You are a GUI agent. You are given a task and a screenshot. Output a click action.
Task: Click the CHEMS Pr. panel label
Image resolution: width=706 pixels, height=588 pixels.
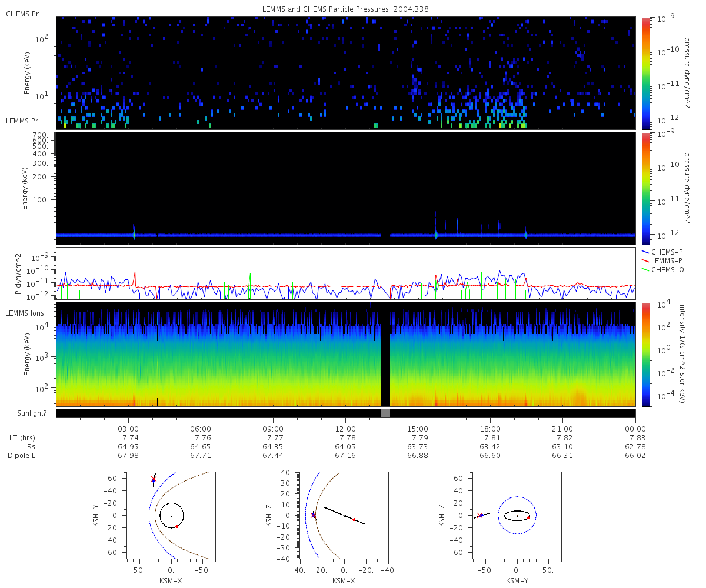pyautogui.click(x=23, y=14)
